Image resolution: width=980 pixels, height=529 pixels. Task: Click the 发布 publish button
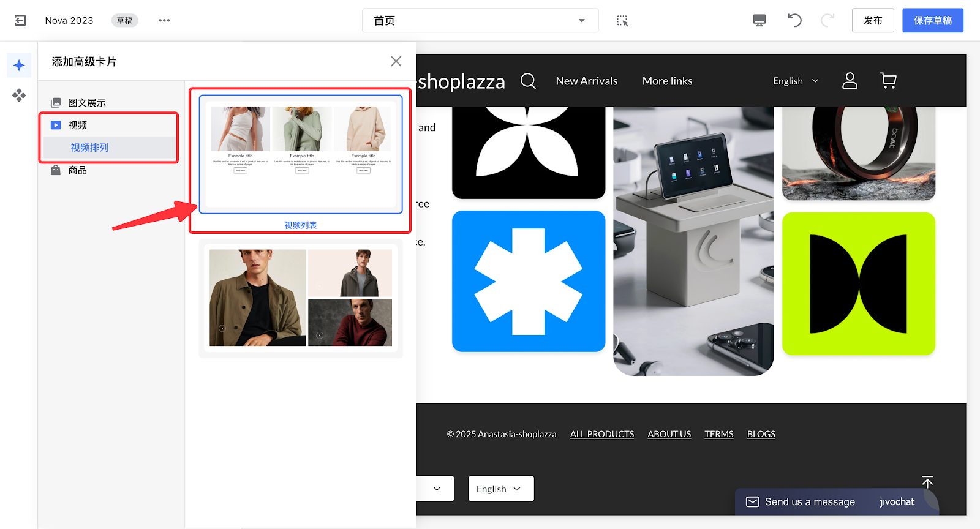click(873, 21)
